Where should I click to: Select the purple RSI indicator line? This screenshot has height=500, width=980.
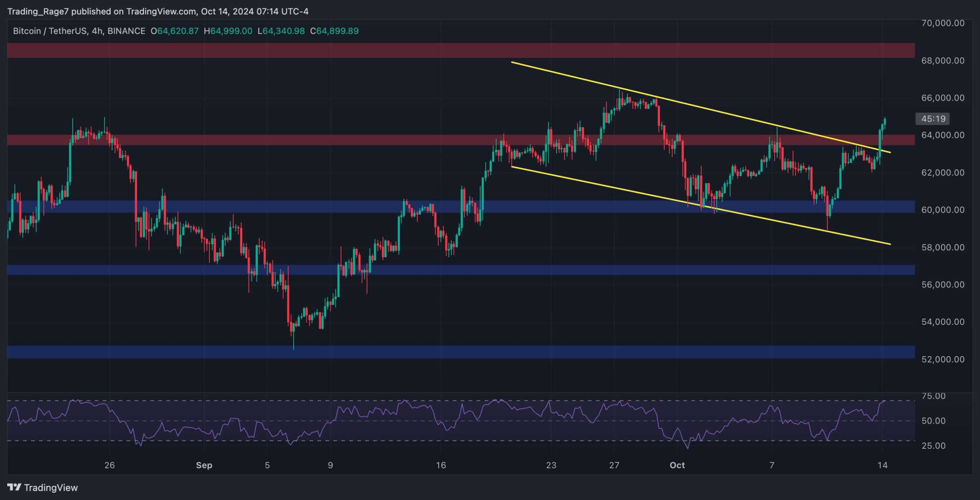tap(459, 421)
